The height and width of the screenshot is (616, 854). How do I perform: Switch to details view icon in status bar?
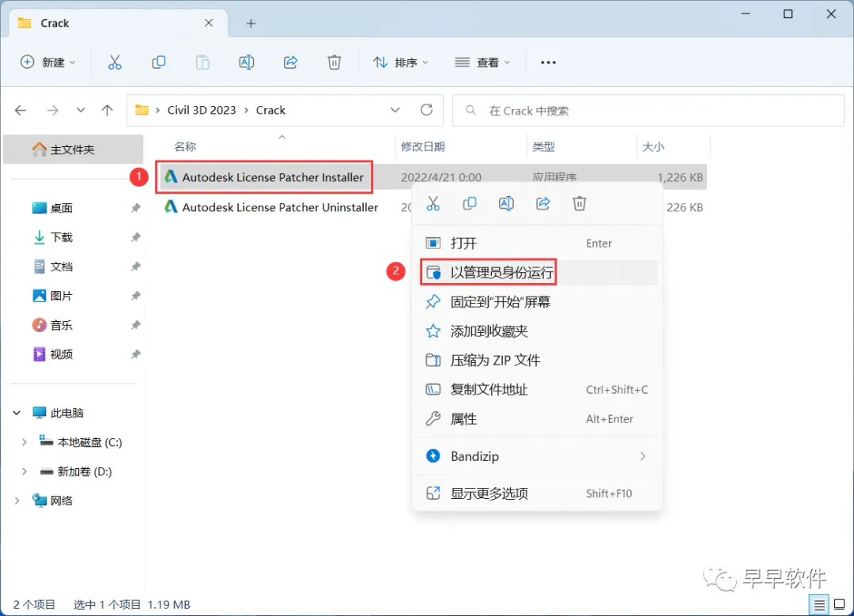pyautogui.click(x=819, y=605)
